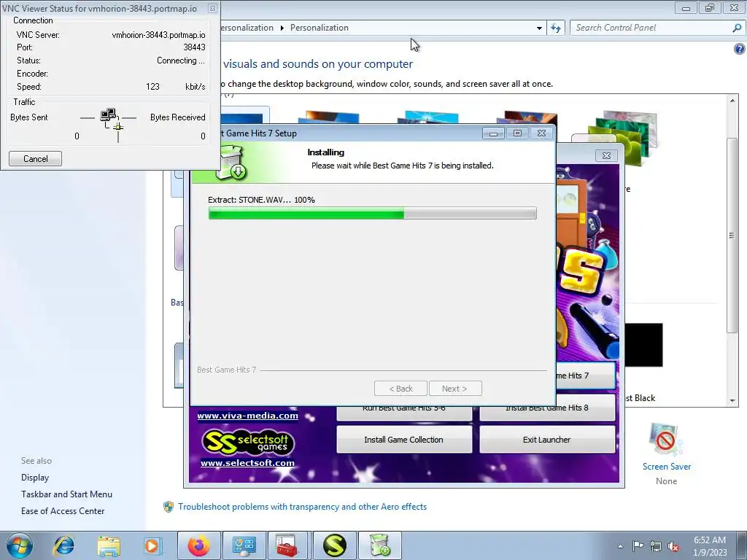Open Taskbar and Start Menu link

(x=66, y=494)
